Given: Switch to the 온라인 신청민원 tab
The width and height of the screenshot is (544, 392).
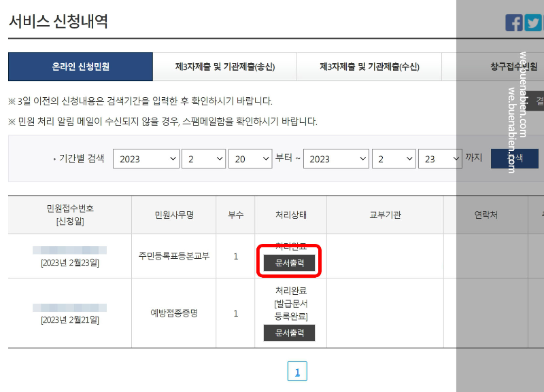Looking at the screenshot, I should [x=80, y=67].
